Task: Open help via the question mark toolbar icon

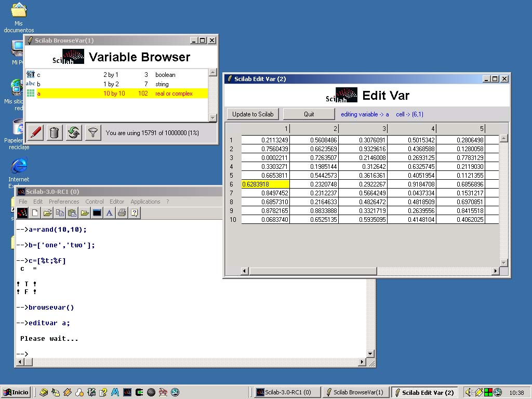Action: click(134, 212)
